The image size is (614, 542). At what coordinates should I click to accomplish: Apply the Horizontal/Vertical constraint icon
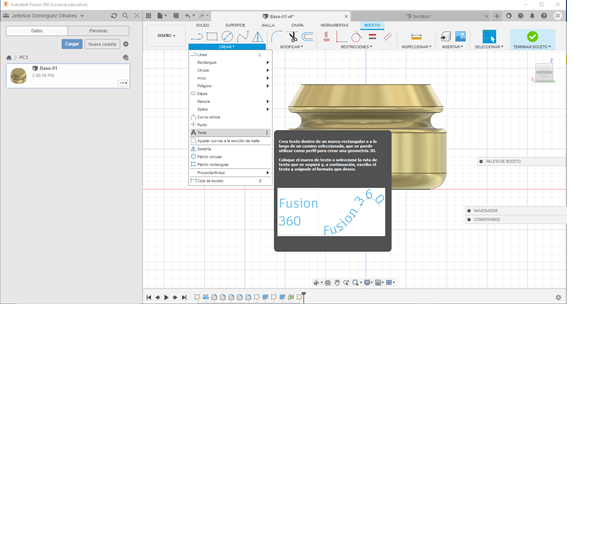click(341, 37)
